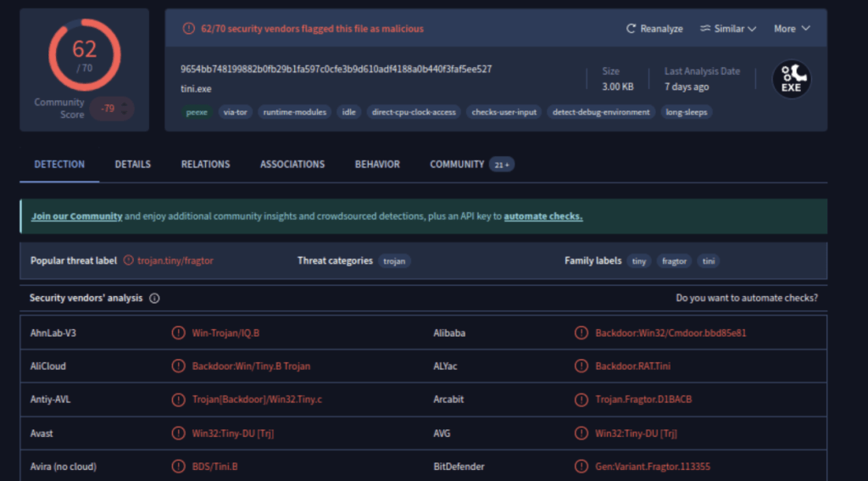The height and width of the screenshot is (481, 868).
Task: Click the alert icon beside Win-Trojan/IQ.B
Action: click(178, 333)
